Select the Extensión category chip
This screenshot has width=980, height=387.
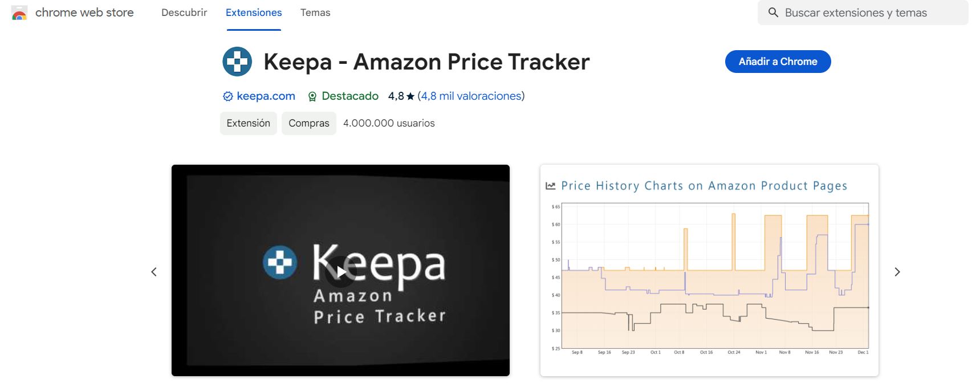pos(248,123)
